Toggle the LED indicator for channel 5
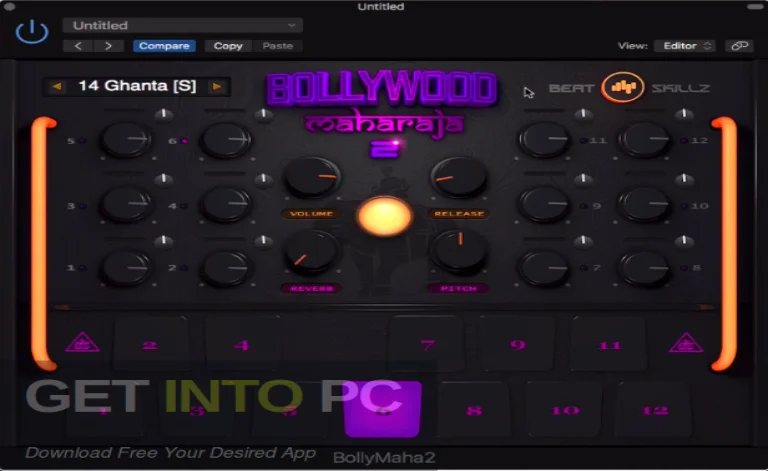Image resolution: width=768 pixels, height=471 pixels. (x=83, y=141)
